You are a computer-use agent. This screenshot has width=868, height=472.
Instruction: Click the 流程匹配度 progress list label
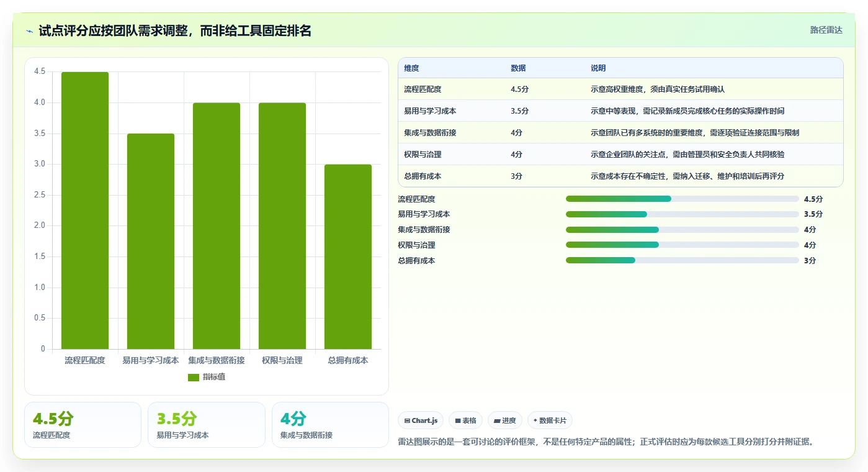pyautogui.click(x=416, y=199)
